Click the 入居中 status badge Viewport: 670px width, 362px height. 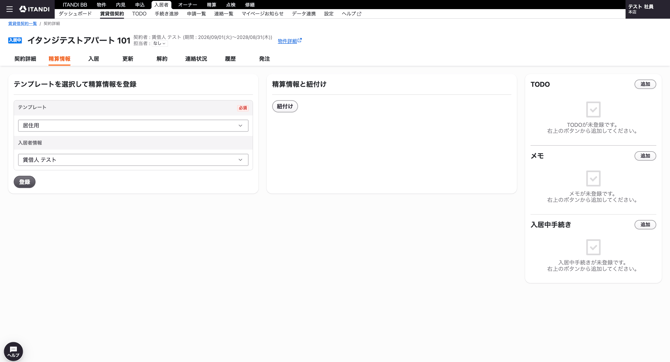pyautogui.click(x=15, y=40)
